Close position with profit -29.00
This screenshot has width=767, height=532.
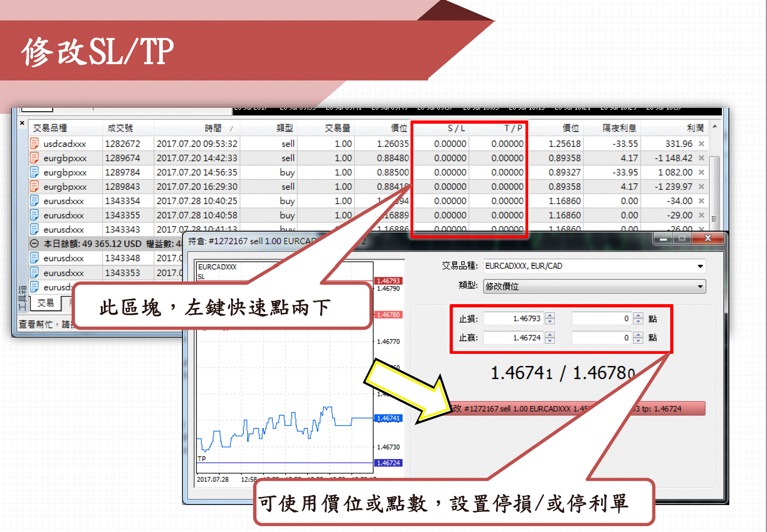(x=701, y=215)
